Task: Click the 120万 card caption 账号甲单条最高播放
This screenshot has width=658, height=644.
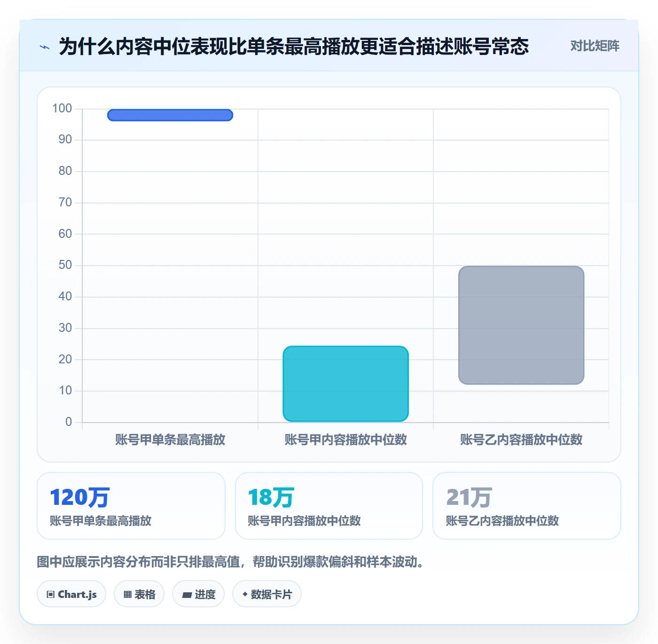Action: coord(101,521)
